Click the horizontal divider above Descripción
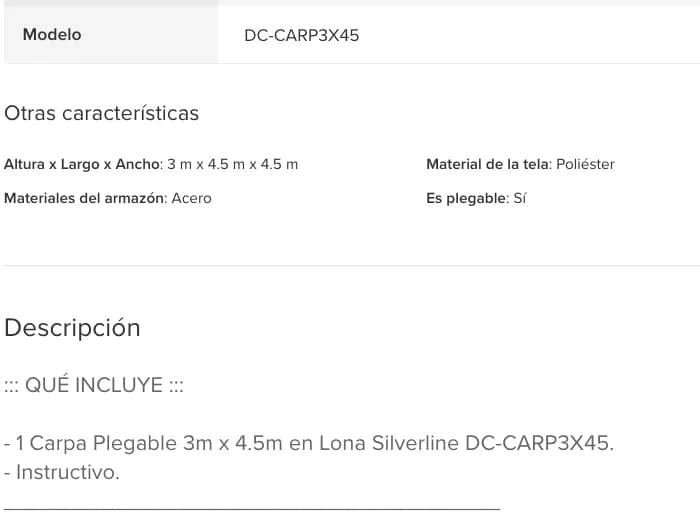The height and width of the screenshot is (529, 700). [352, 266]
